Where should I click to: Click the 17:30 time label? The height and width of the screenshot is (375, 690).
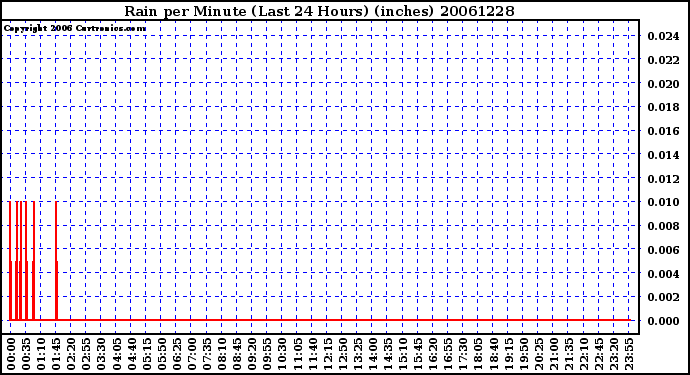[x=462, y=354]
